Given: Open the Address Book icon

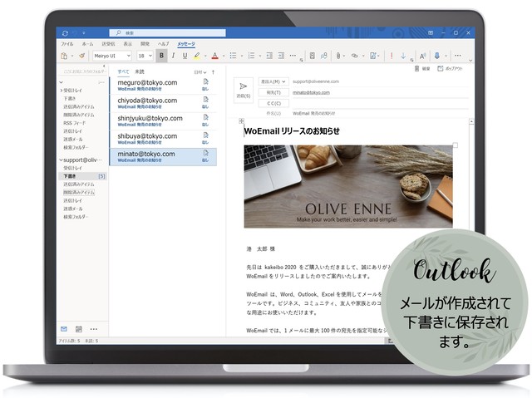Looking at the screenshot, I should tap(313, 56).
